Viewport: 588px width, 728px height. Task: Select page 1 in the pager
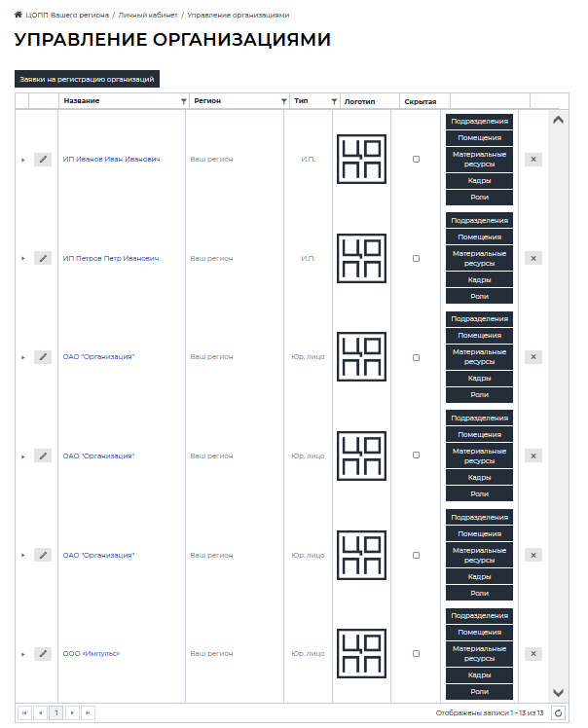tap(56, 712)
